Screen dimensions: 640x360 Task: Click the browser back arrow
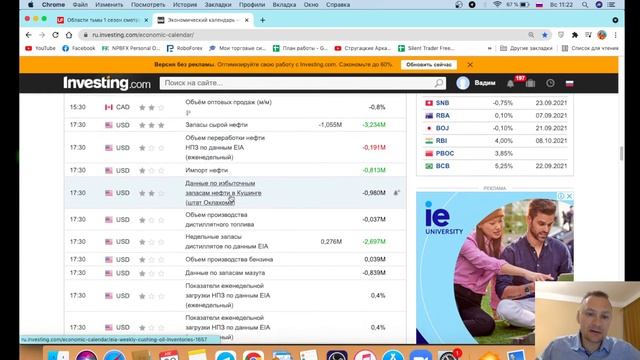[x=29, y=35]
